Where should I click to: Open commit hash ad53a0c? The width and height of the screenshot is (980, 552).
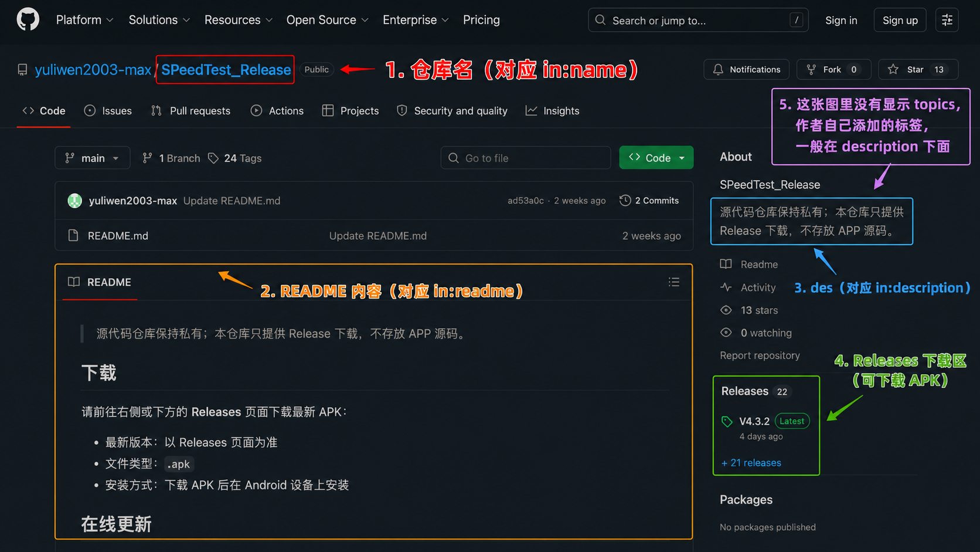pyautogui.click(x=525, y=201)
